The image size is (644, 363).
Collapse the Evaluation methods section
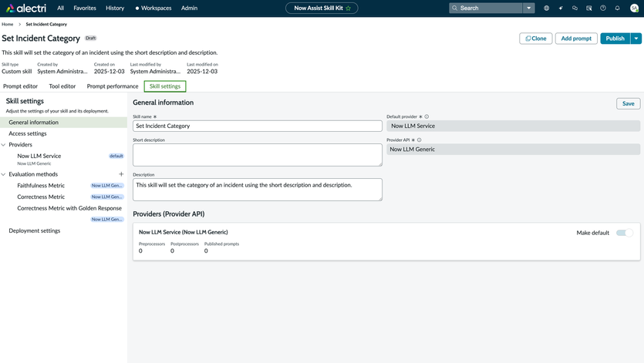(4, 174)
